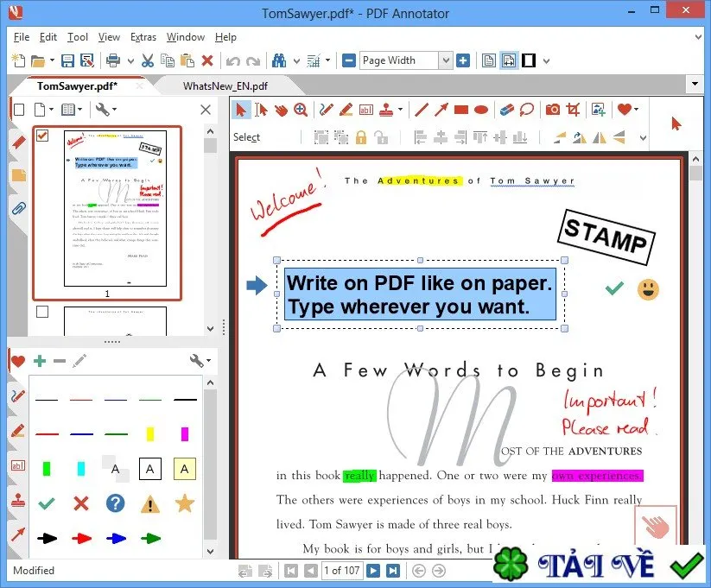Add a new favorite with green plus

pos(40,361)
